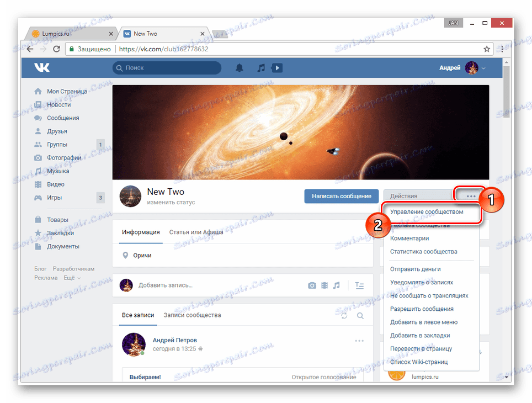Click the Поиск search field

coord(167,68)
